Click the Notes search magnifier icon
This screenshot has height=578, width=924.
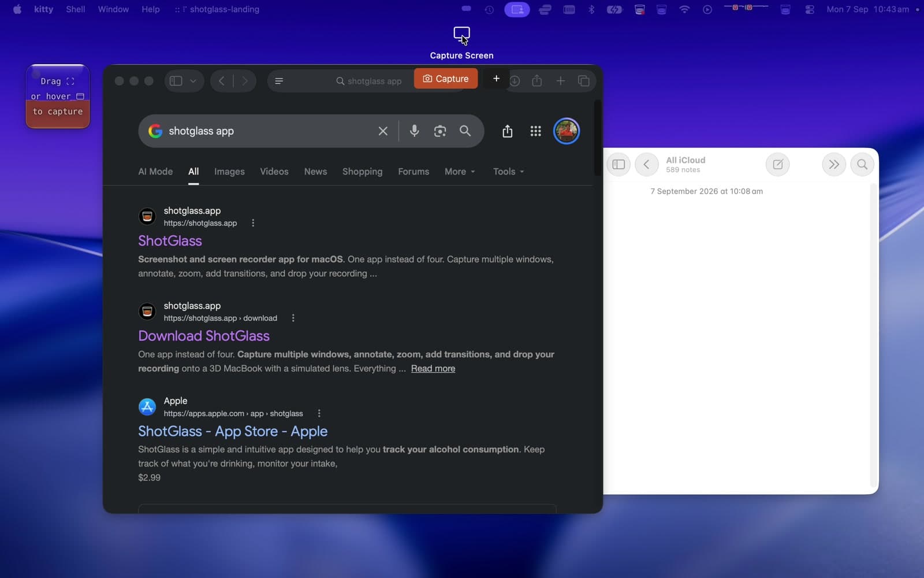(862, 165)
